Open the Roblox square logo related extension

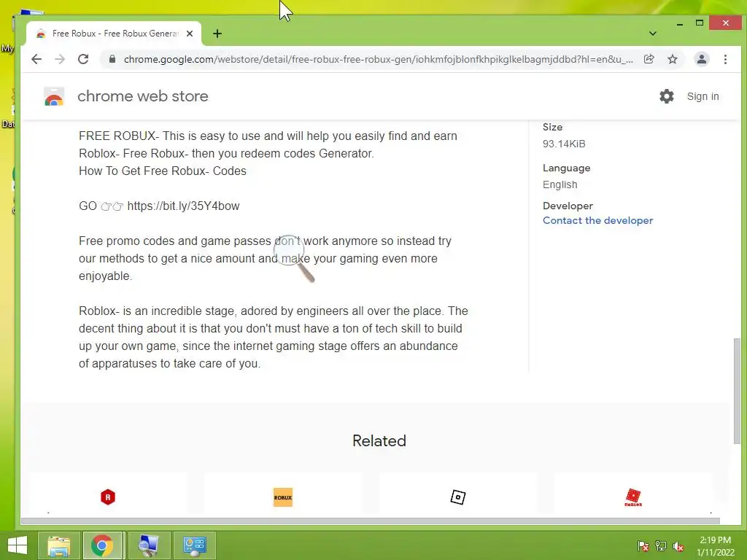458,497
